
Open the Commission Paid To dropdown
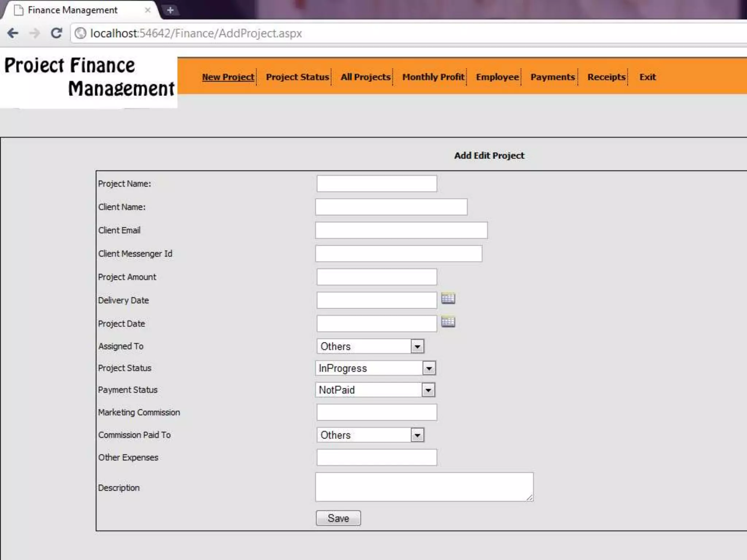(417, 435)
